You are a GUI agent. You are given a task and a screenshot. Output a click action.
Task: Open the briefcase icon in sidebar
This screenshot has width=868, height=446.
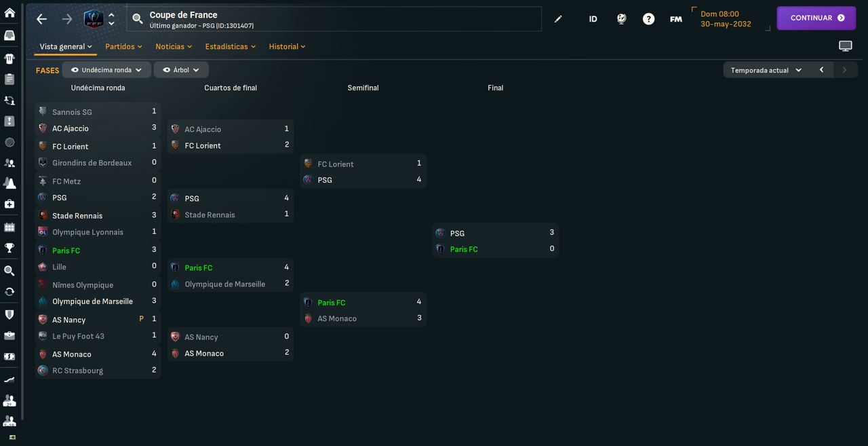[9, 335]
